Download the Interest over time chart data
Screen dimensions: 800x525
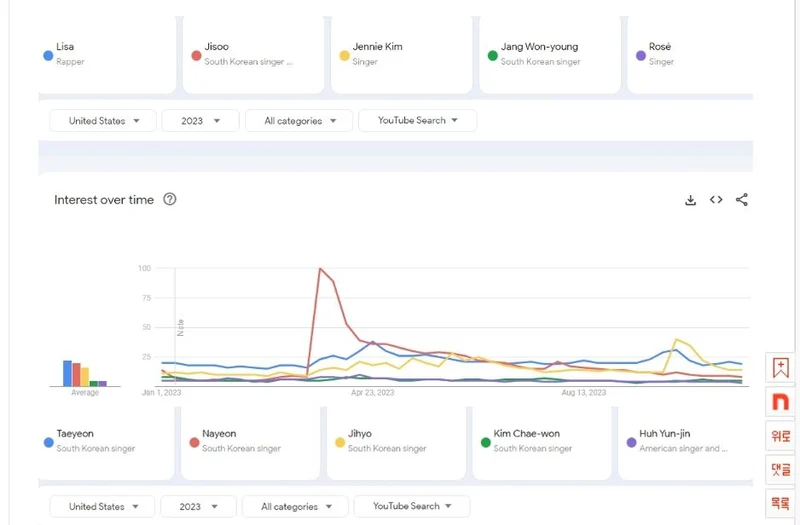tap(690, 200)
